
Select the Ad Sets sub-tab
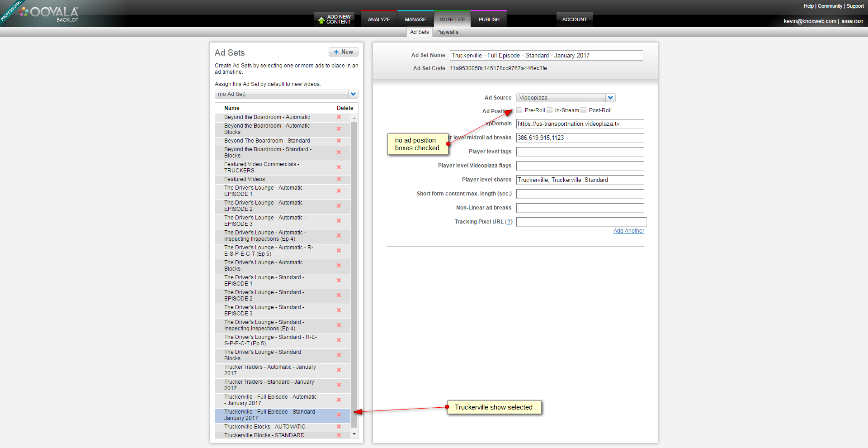click(420, 32)
